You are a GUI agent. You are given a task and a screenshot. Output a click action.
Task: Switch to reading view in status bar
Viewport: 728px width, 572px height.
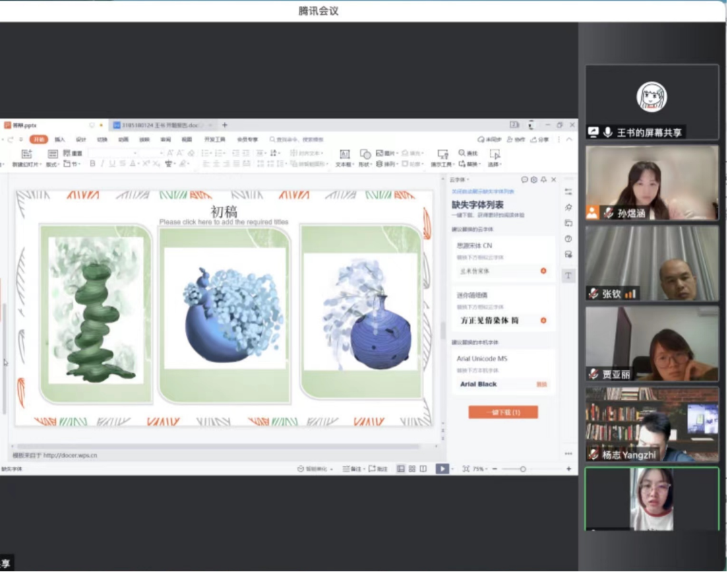423,469
